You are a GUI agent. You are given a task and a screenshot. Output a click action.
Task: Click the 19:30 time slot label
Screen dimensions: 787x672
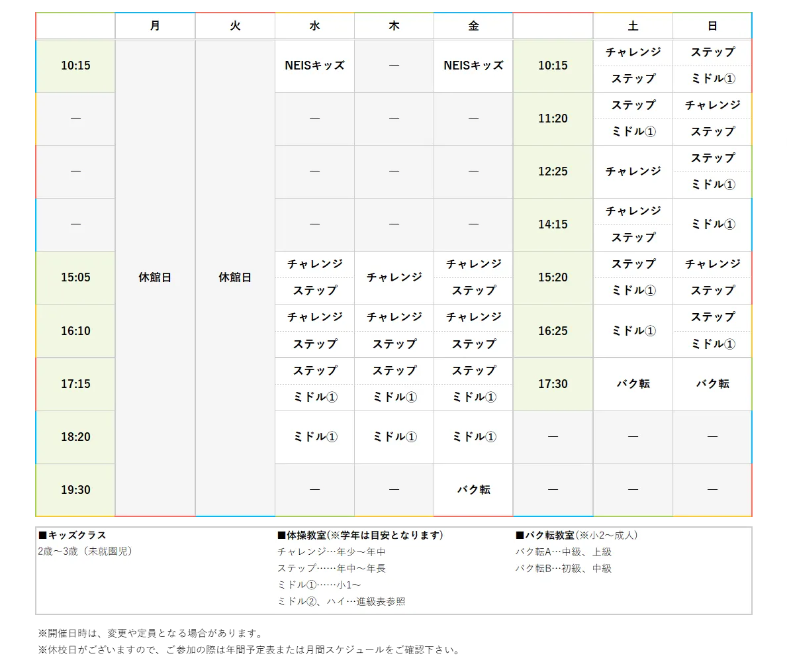(x=75, y=490)
